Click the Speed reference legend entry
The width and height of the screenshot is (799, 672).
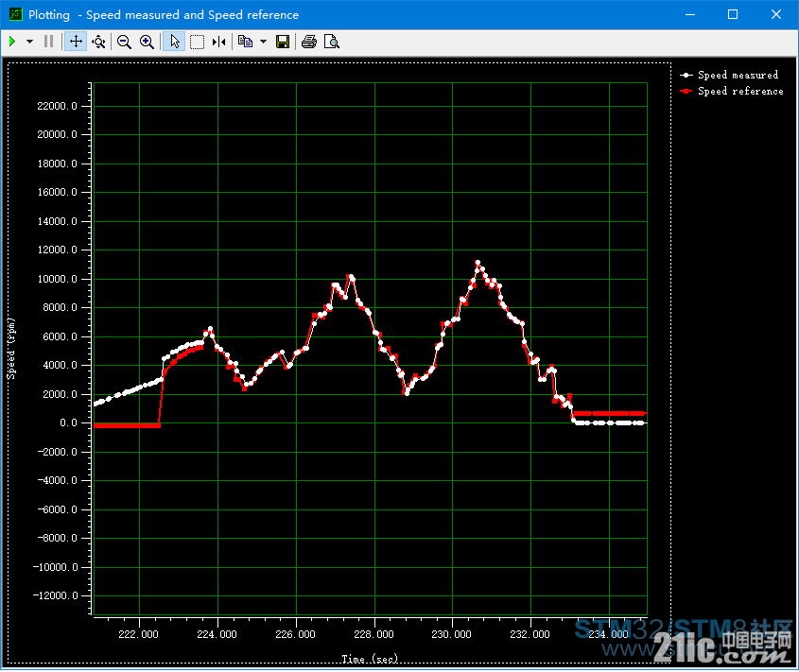coord(732,91)
